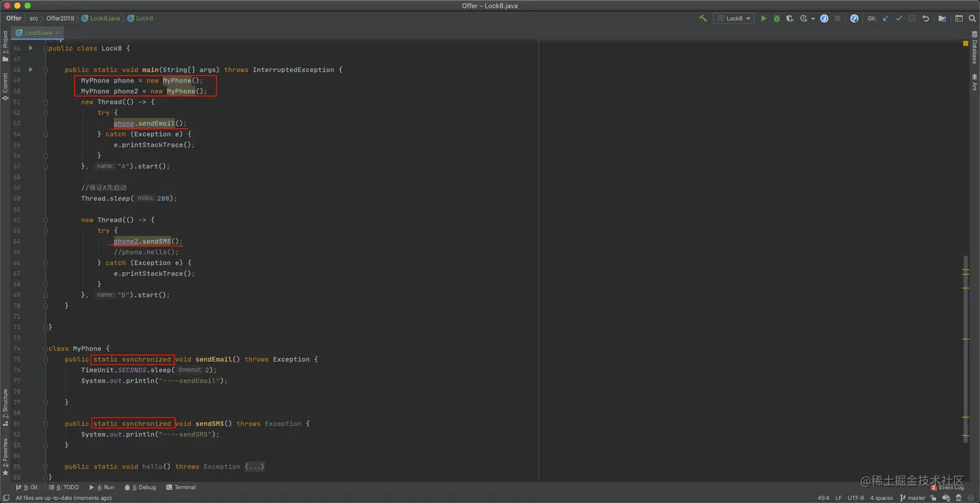Screen dimensions: 980x503
Task: Click the 4 spaces indent setting
Action: pyautogui.click(x=881, y=498)
